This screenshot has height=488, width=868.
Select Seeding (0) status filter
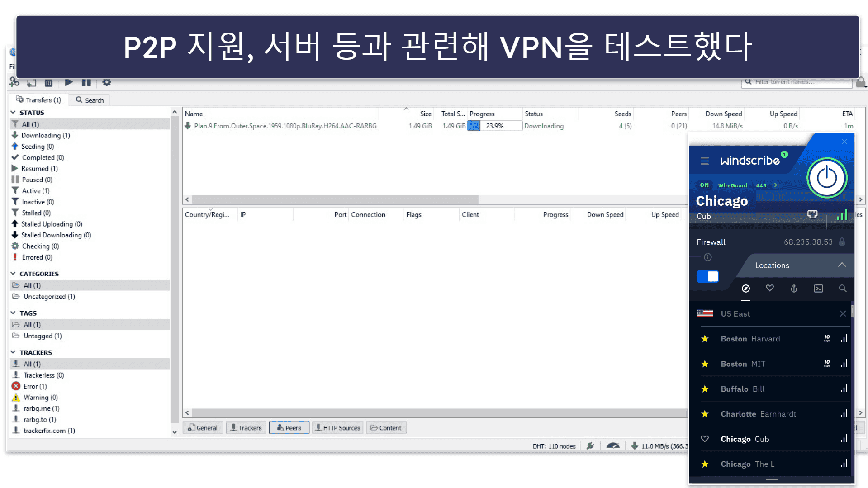point(90,147)
